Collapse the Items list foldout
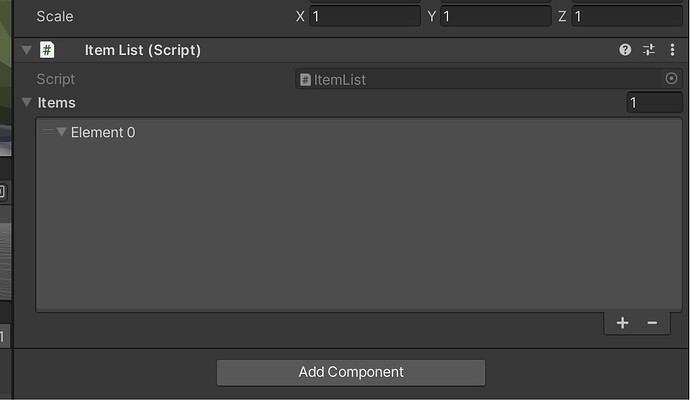Viewport: 690px width, 401px height. pyautogui.click(x=27, y=103)
